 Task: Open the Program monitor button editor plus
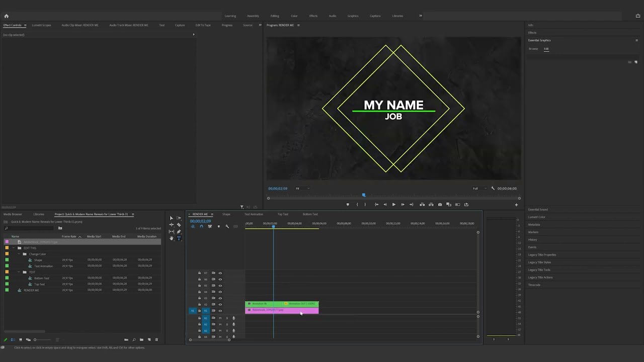click(516, 205)
